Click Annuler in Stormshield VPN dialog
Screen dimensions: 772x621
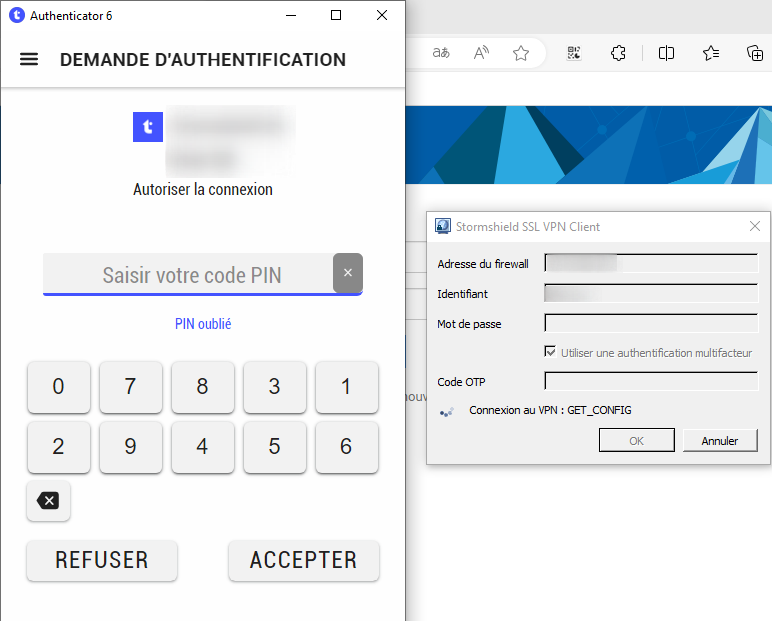[720, 440]
